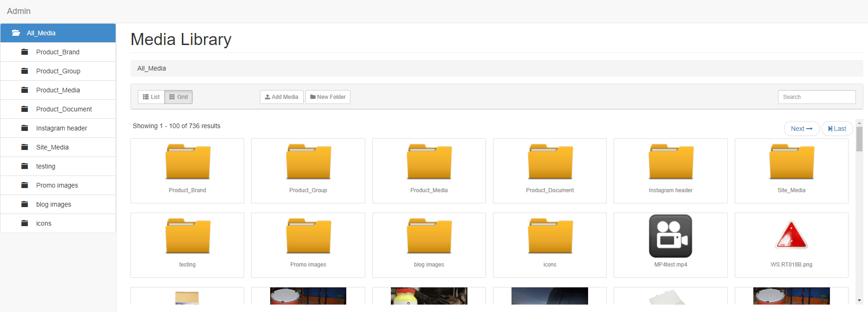Select icons text in sidebar
The height and width of the screenshot is (312, 868).
(44, 223)
